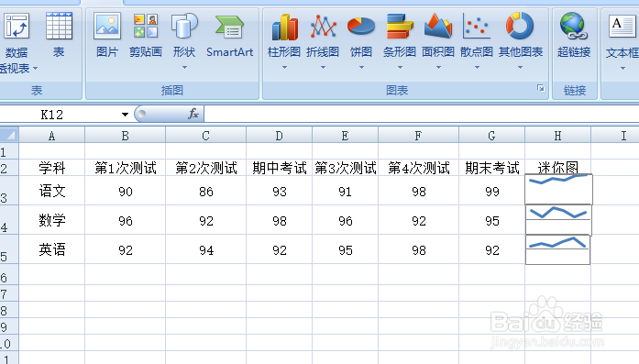Select the 期中考试 header cell
Screen dimensions: 639x364
click(x=279, y=168)
